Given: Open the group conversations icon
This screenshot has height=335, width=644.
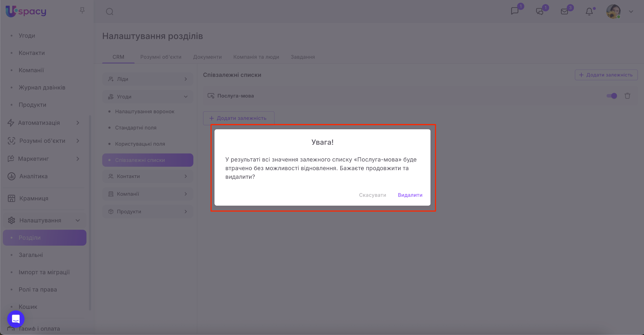Looking at the screenshot, I should (x=540, y=12).
